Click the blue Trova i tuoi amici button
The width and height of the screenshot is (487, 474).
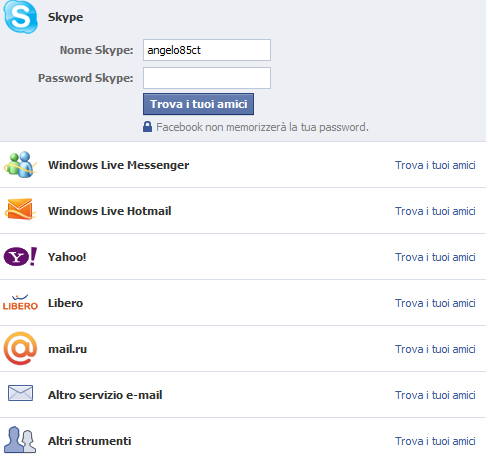pos(198,104)
